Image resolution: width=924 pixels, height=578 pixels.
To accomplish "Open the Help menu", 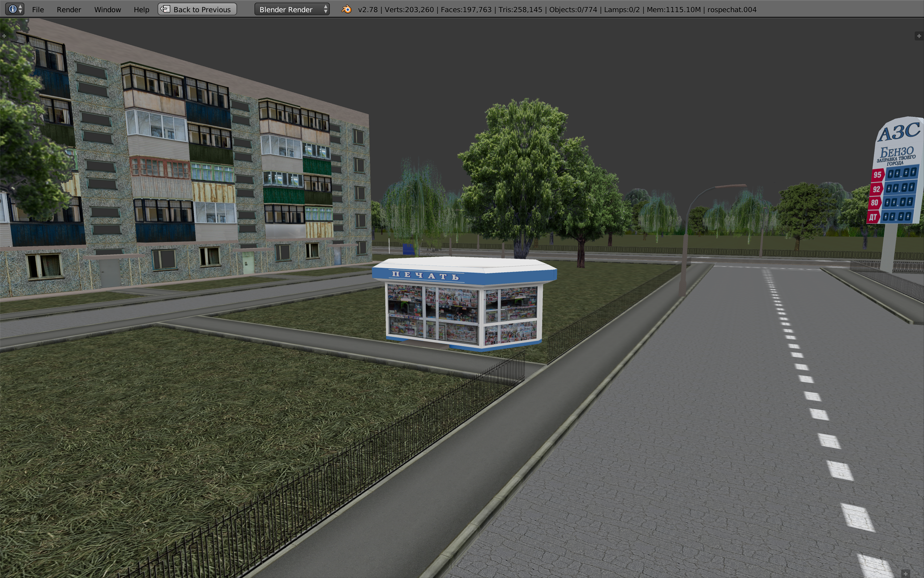I will point(141,10).
